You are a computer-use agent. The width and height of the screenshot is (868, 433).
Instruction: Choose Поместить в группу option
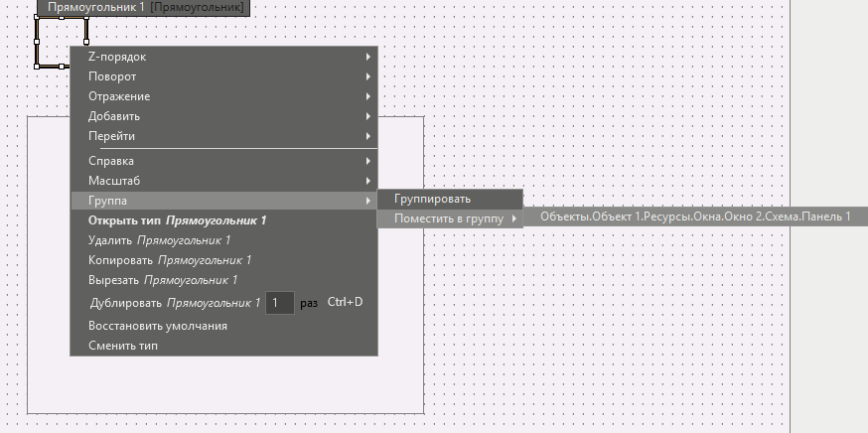pyautogui.click(x=448, y=218)
